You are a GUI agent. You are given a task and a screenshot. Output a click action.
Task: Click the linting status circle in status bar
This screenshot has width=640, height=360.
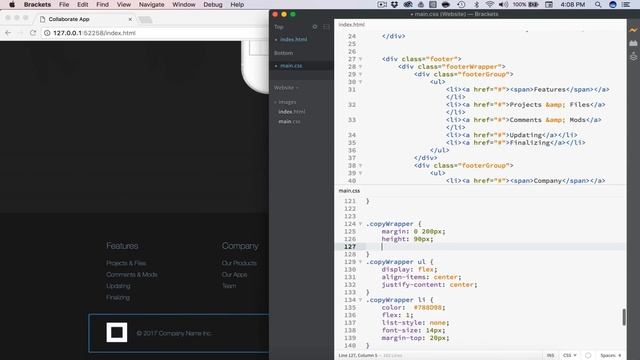588,356
